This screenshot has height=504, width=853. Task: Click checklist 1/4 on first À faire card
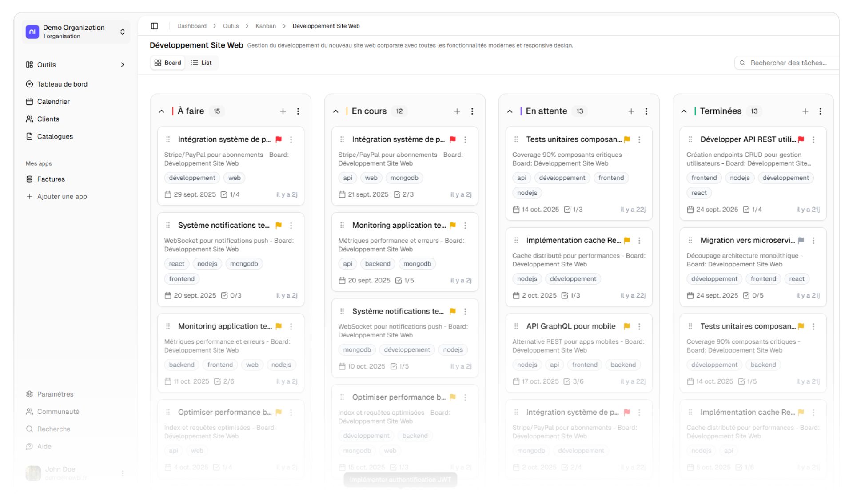(230, 194)
